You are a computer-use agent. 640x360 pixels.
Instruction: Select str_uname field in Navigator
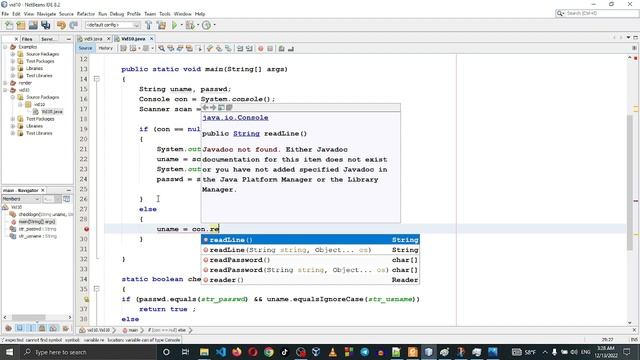point(37,236)
